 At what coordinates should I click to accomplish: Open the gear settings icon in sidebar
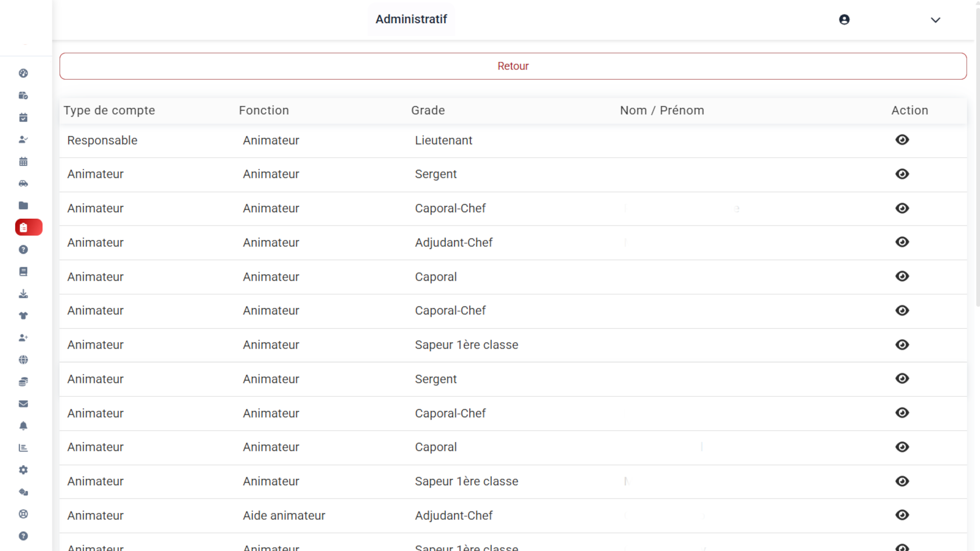[x=23, y=470]
